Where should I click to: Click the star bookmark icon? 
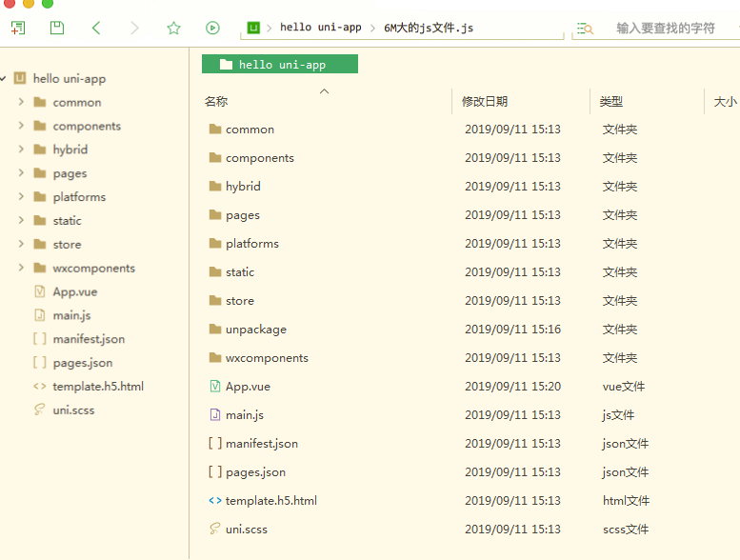tap(173, 29)
